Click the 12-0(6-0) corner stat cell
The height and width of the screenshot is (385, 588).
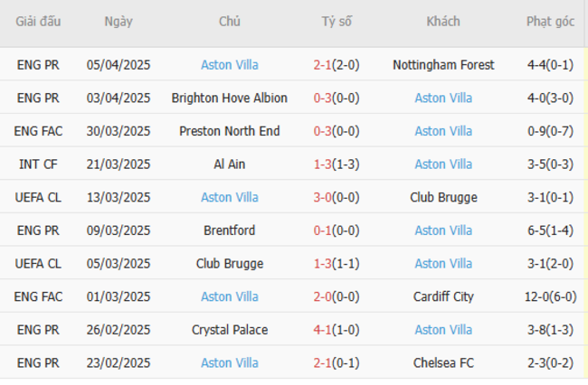550,296
